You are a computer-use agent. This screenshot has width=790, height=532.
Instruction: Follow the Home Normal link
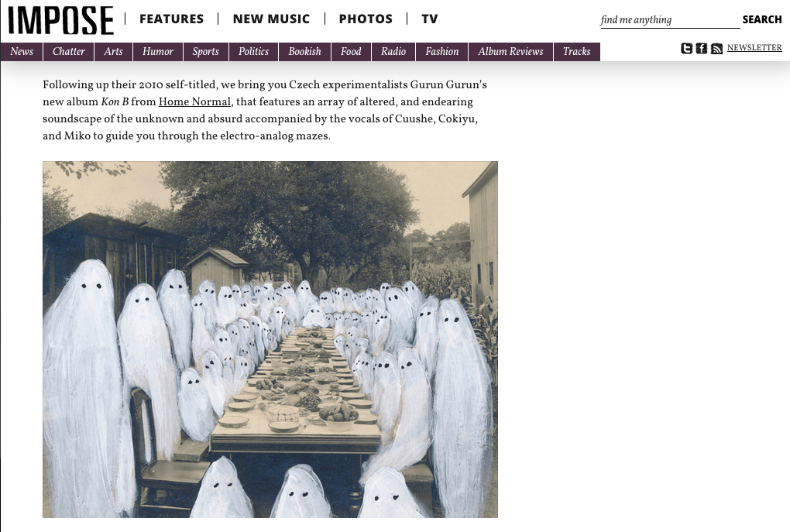pyautogui.click(x=194, y=101)
